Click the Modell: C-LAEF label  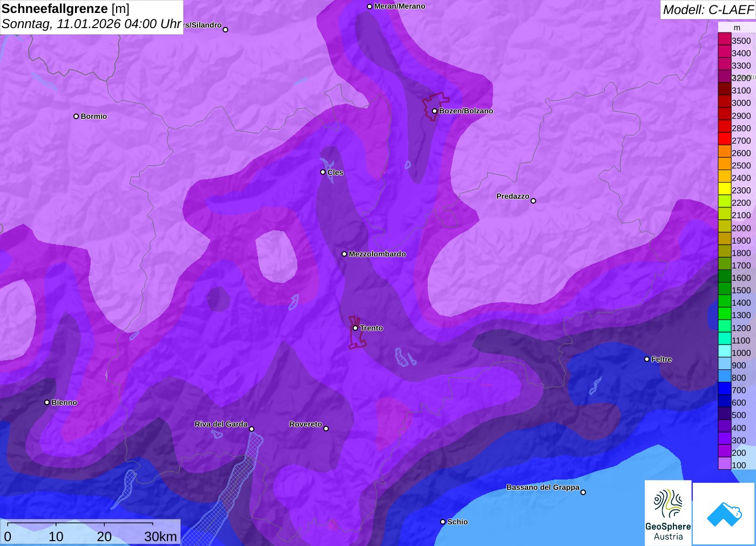[707, 10]
